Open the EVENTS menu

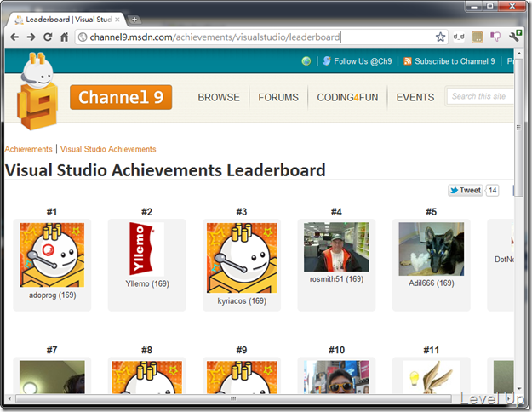[415, 97]
